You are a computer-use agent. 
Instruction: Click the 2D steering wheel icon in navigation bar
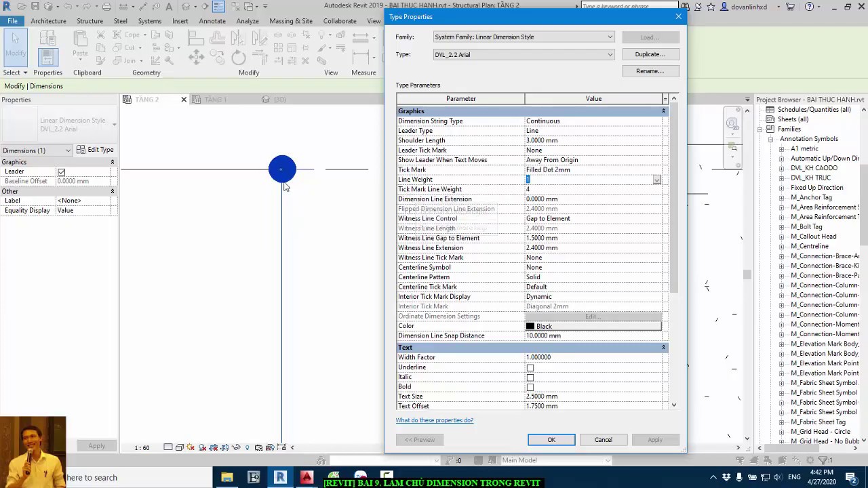click(x=732, y=123)
